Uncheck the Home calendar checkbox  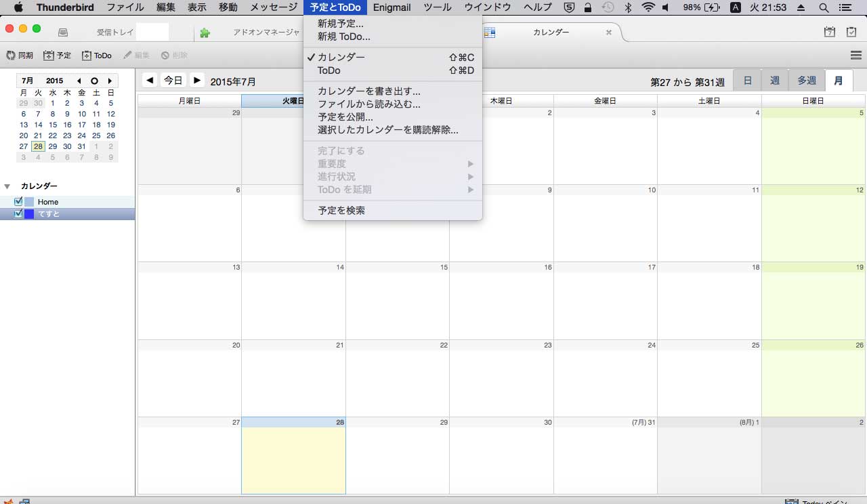[18, 201]
